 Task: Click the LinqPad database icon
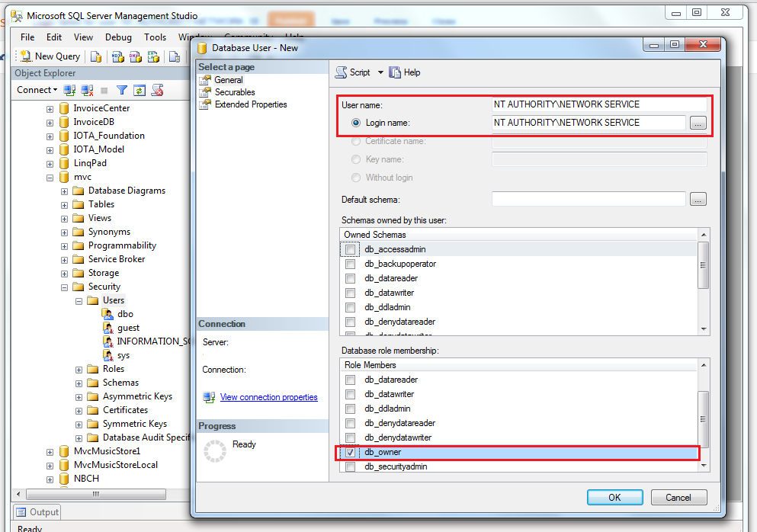64,163
